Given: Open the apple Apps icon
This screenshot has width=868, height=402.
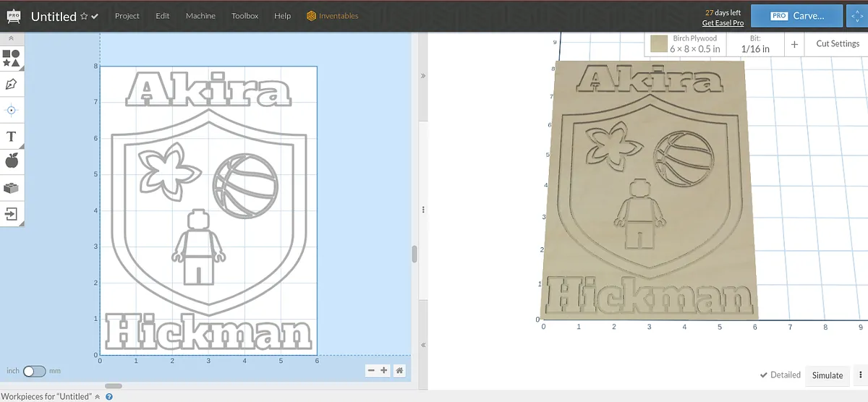Looking at the screenshot, I should coord(12,161).
